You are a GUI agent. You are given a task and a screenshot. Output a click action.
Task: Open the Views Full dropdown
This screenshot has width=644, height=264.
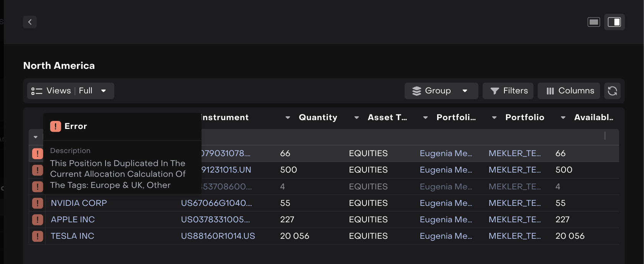click(x=70, y=91)
